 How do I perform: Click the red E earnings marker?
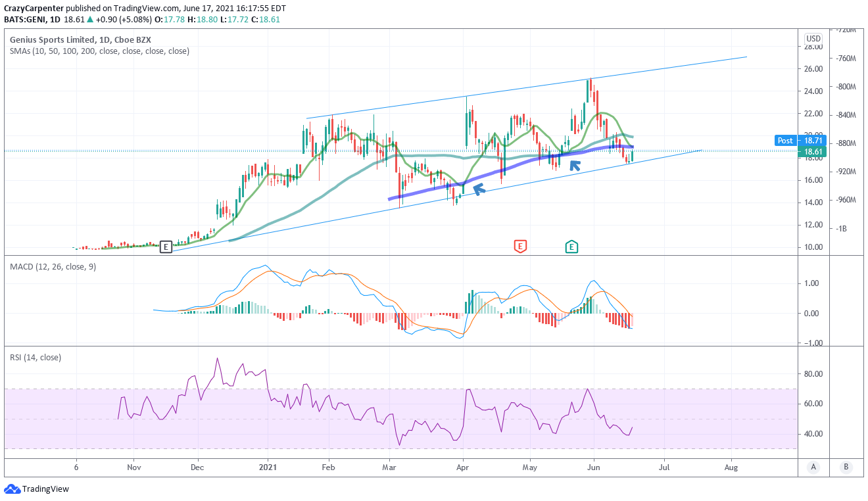point(520,247)
